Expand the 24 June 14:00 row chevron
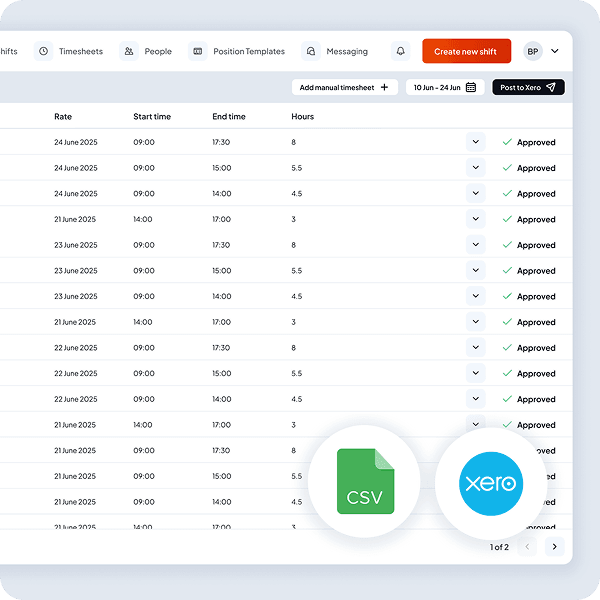 click(x=476, y=193)
